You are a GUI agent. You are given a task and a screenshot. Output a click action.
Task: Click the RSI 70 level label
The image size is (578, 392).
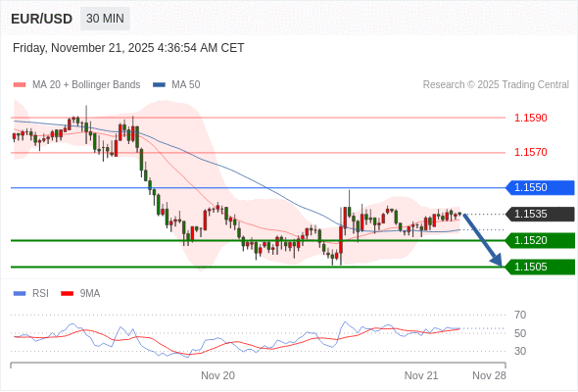click(x=520, y=315)
